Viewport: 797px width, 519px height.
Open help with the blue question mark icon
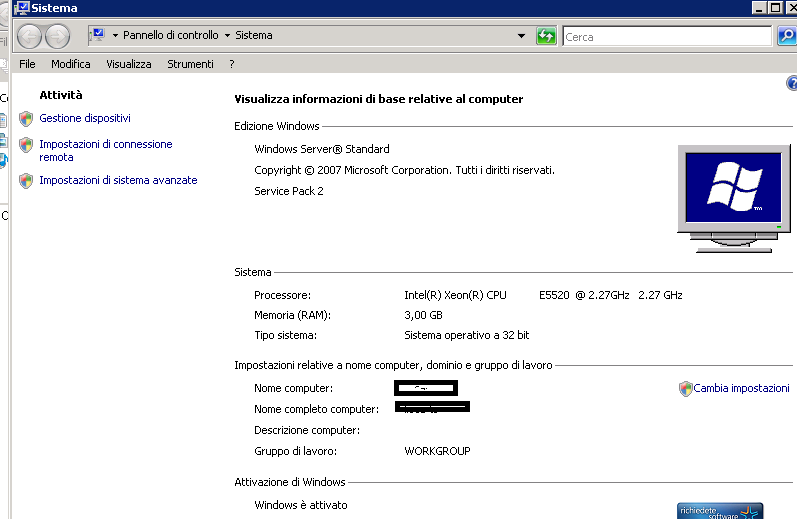tap(792, 83)
